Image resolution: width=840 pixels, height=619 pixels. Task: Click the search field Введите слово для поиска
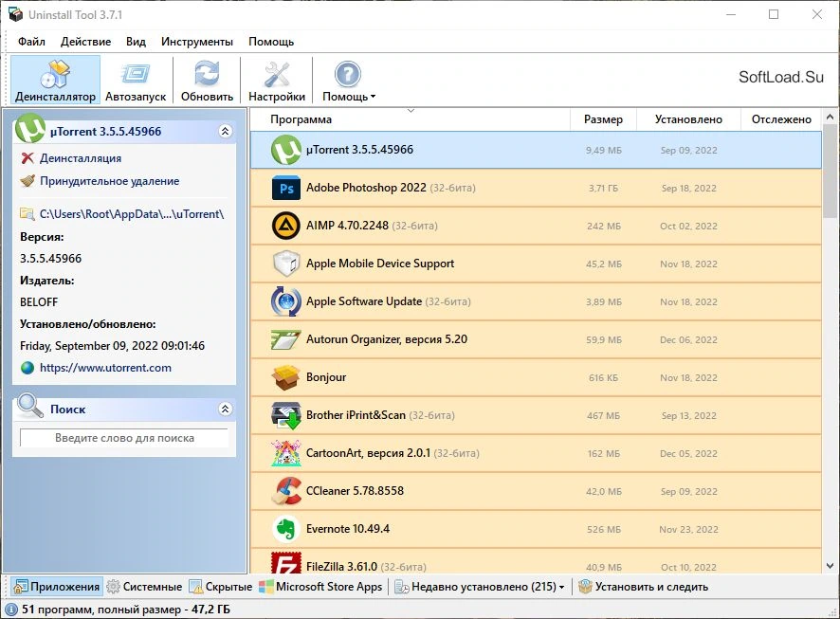[124, 438]
